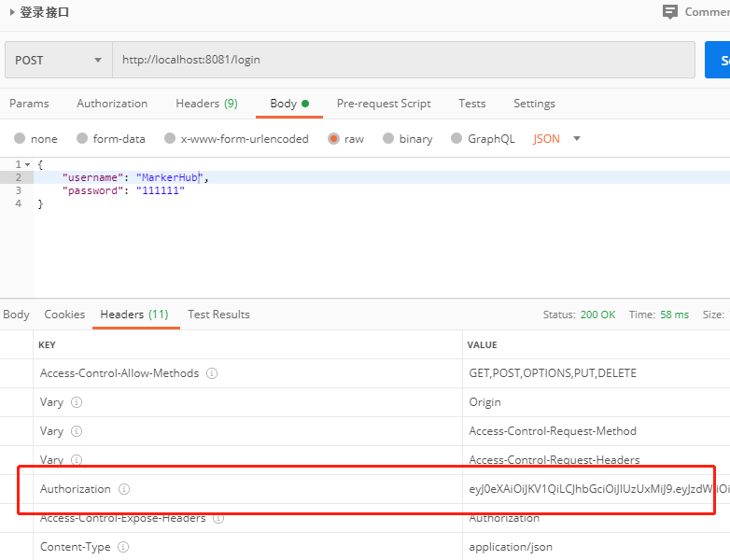
Task: Open the request Body tab
Action: (x=289, y=104)
